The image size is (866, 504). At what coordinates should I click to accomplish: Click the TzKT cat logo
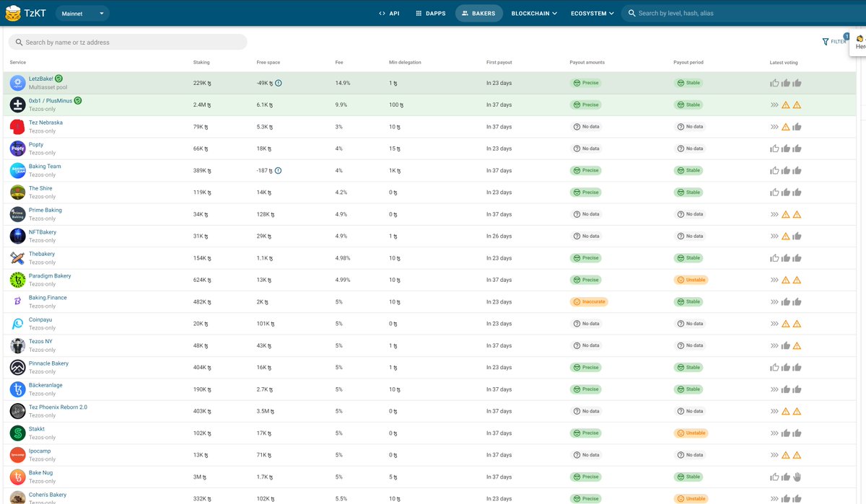coord(13,13)
